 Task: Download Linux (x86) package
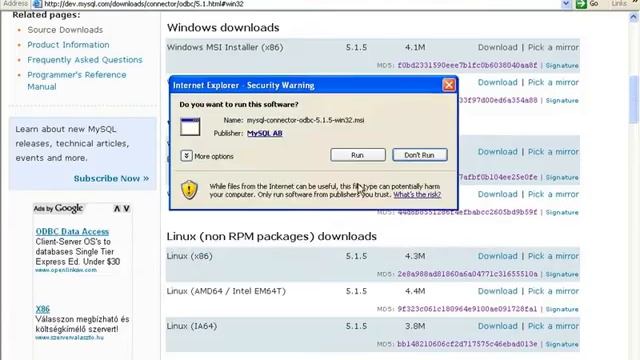coord(498,256)
